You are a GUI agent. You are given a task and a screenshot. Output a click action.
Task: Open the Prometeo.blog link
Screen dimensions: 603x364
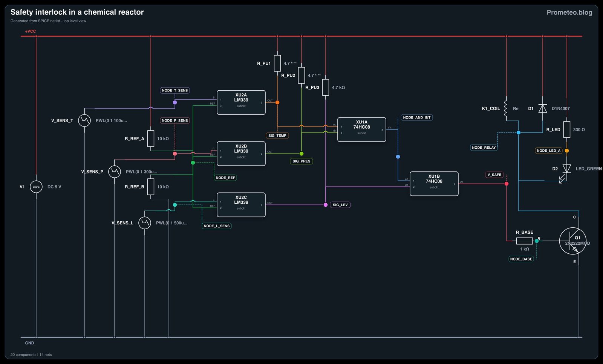(x=569, y=12)
